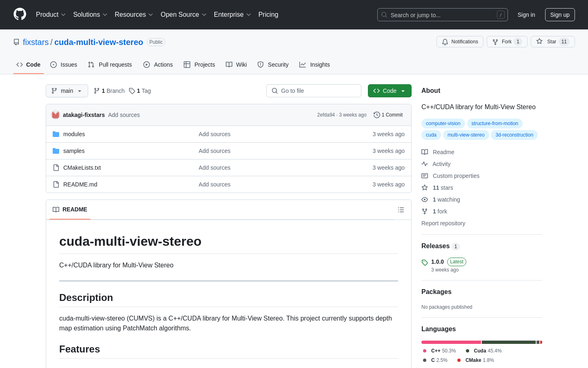Click the Activity pulse icon
This screenshot has width=588, height=368.
[x=425, y=164]
